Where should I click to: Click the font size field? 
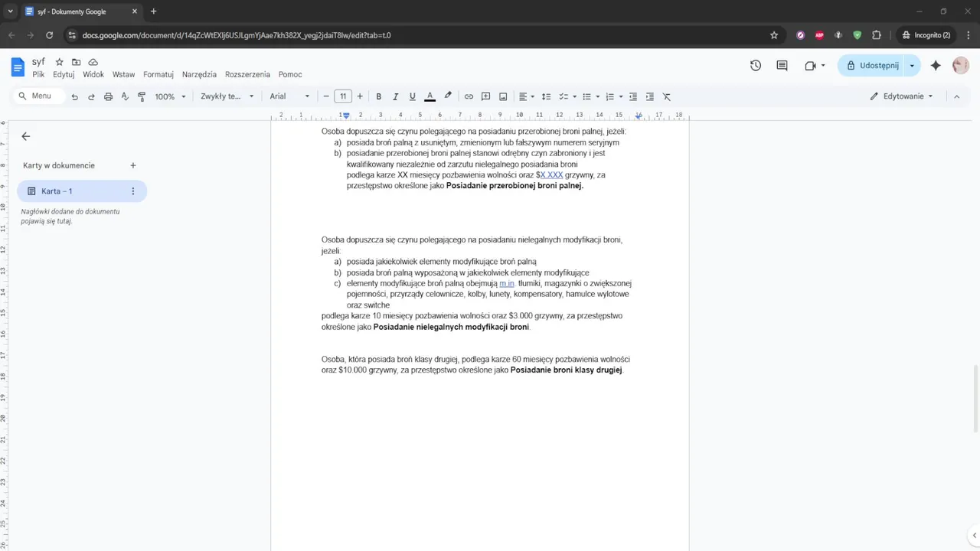(343, 96)
